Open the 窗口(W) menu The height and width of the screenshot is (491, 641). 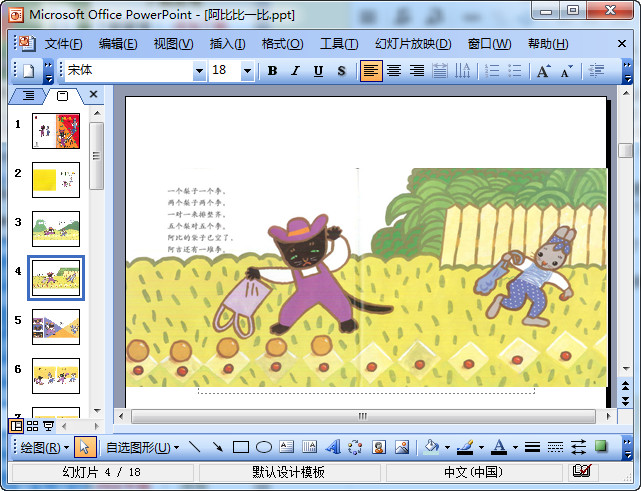pos(489,44)
